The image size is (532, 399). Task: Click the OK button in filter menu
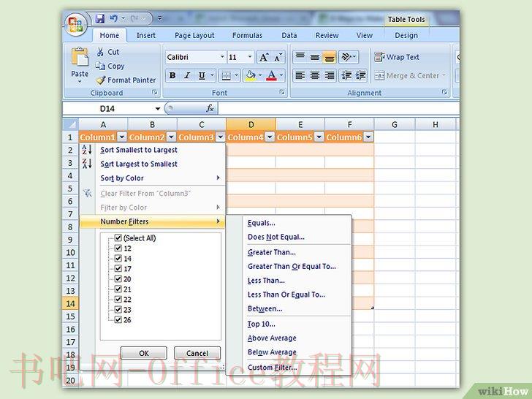[144, 353]
